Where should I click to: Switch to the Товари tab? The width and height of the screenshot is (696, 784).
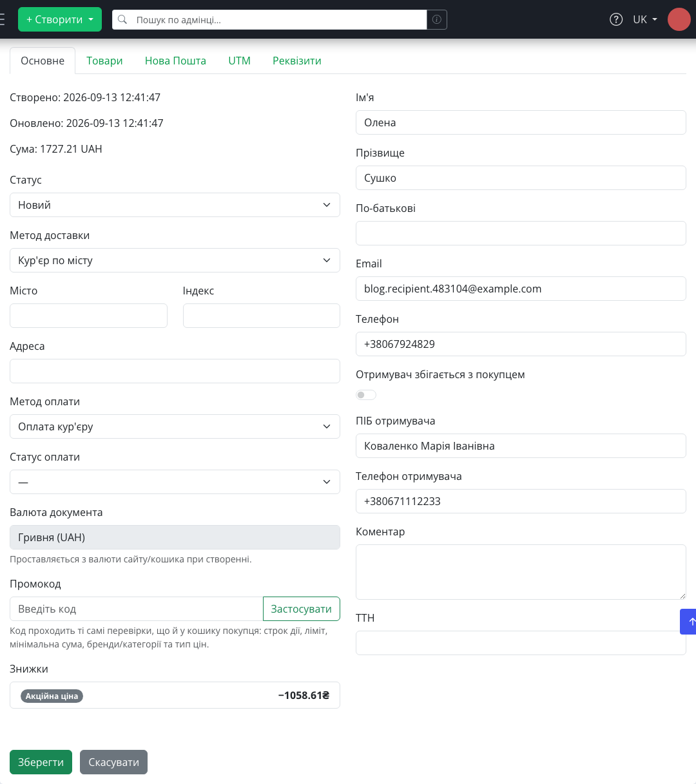pos(104,61)
